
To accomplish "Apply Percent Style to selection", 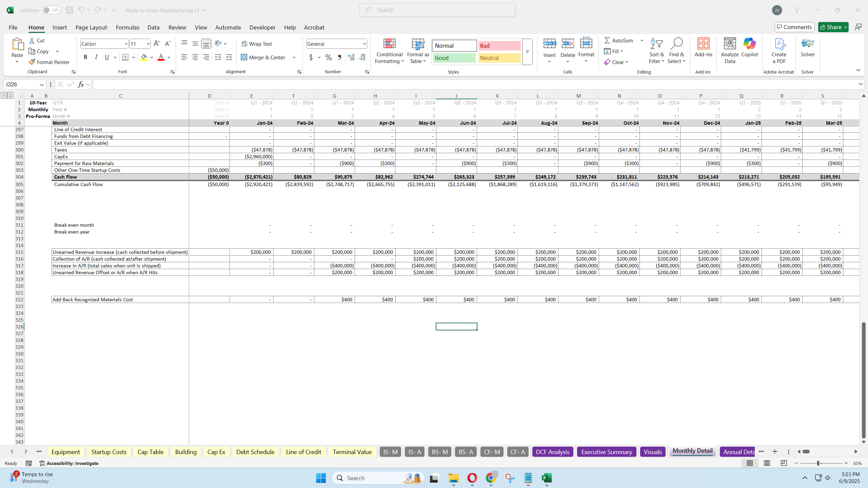I will [x=328, y=57].
